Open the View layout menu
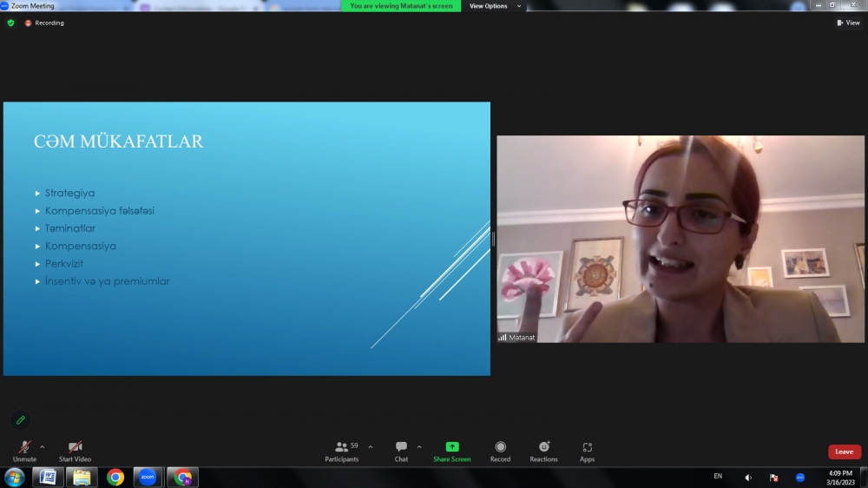868x488 pixels. 847,23
